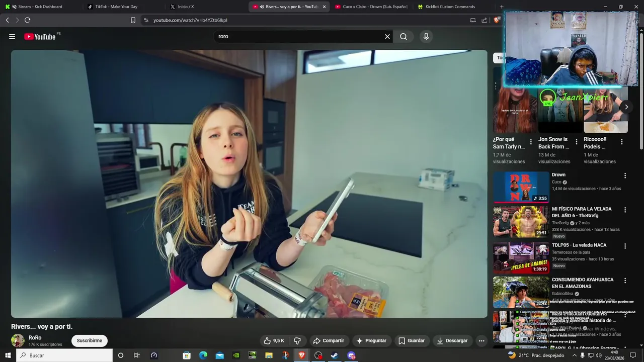Open the RoRo channel name link

(35, 338)
